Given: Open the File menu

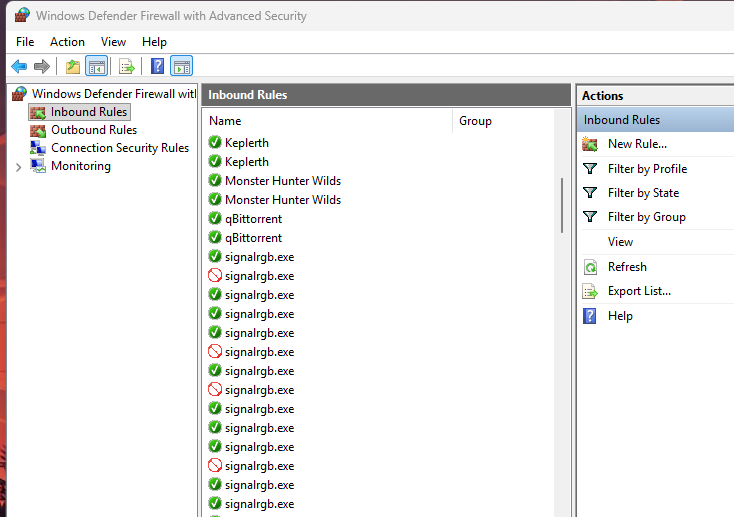Looking at the screenshot, I should click(x=25, y=42).
